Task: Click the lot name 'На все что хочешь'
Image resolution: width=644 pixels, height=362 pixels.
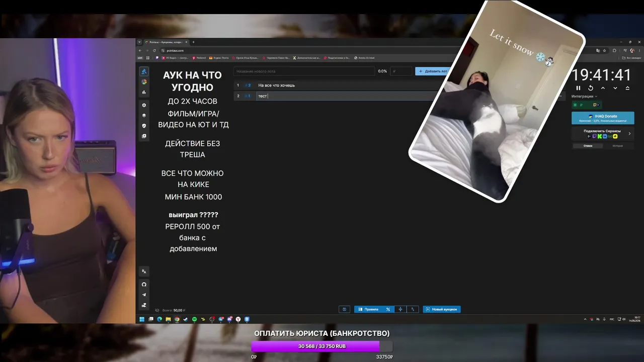Action: [276, 85]
